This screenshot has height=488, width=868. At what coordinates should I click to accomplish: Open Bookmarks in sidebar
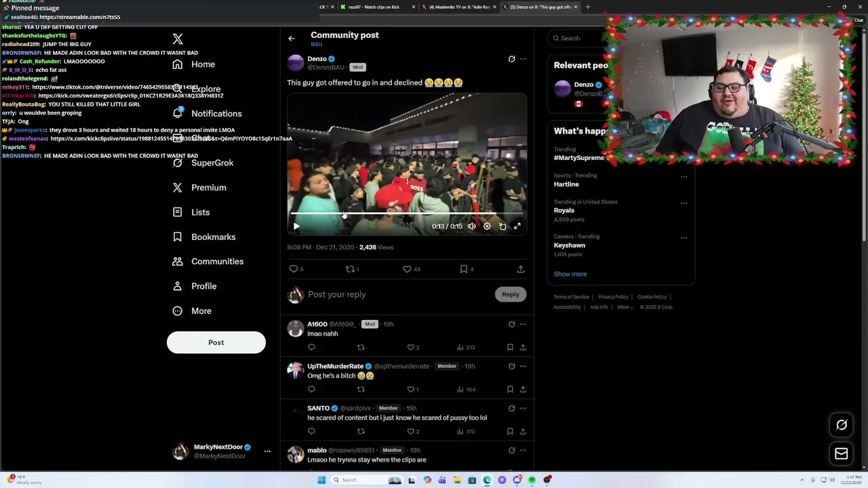point(203,237)
